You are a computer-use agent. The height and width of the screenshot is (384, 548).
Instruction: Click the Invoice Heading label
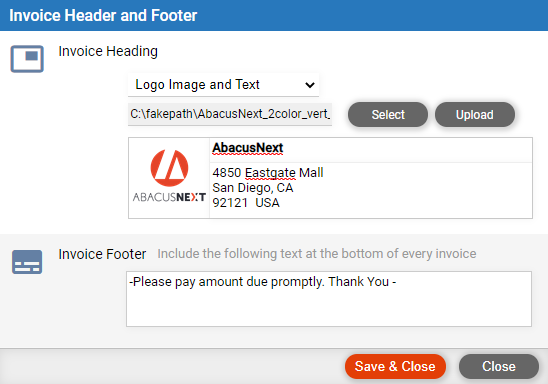[108, 51]
